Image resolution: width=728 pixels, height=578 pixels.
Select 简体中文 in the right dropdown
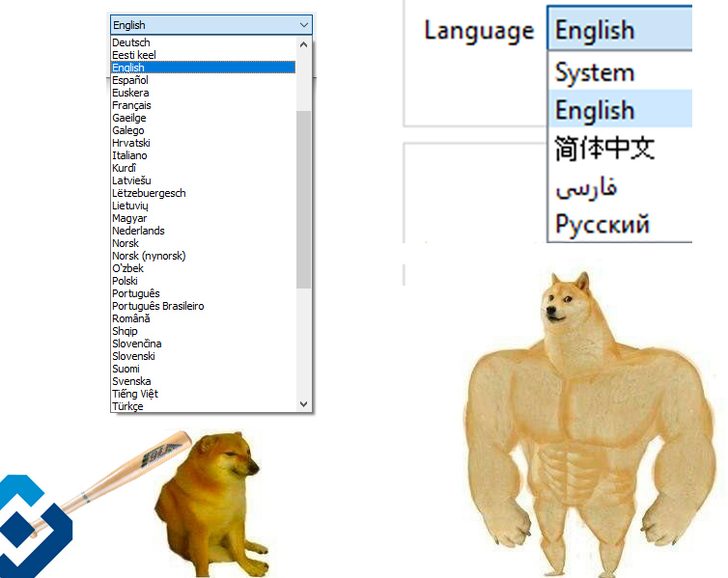pos(620,148)
